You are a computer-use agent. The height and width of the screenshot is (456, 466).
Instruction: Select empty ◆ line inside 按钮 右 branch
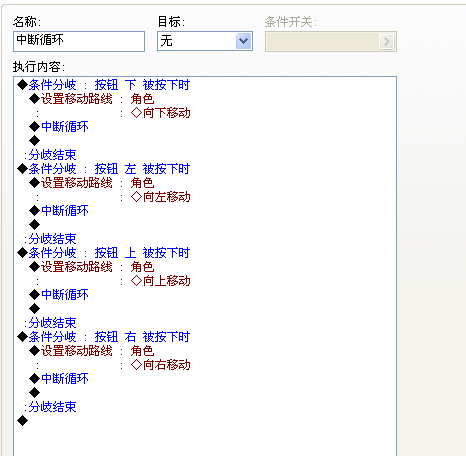click(x=34, y=393)
